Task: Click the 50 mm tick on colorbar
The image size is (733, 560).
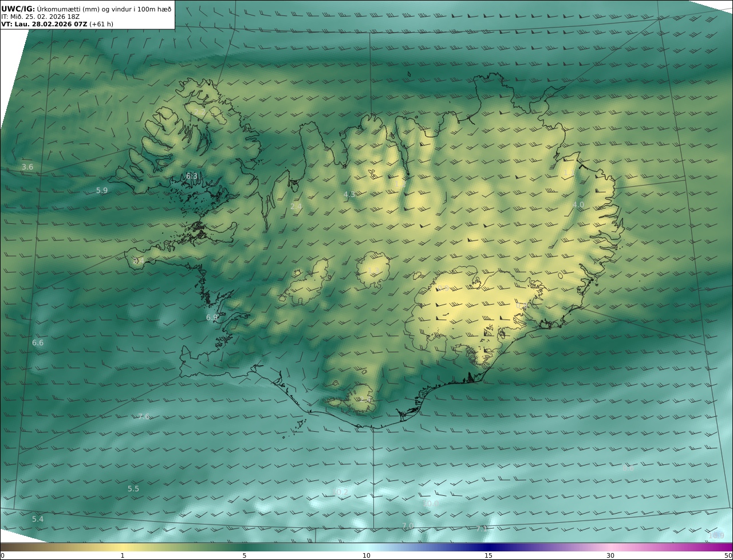Action: [728, 555]
